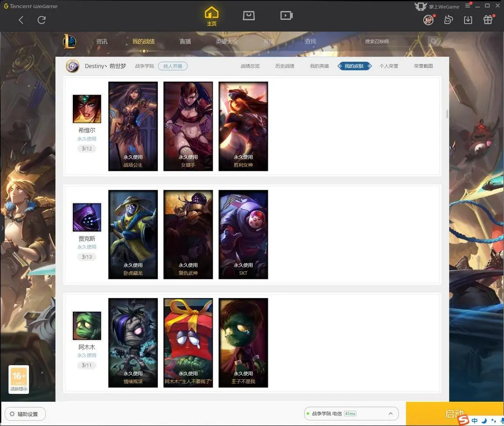The image size is (504, 426).
Task: Click the 找人开黑 button
Action: (x=173, y=66)
